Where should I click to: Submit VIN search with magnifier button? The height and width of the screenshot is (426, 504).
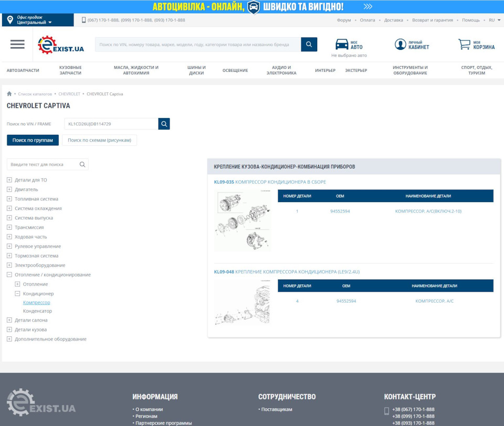[x=164, y=124]
